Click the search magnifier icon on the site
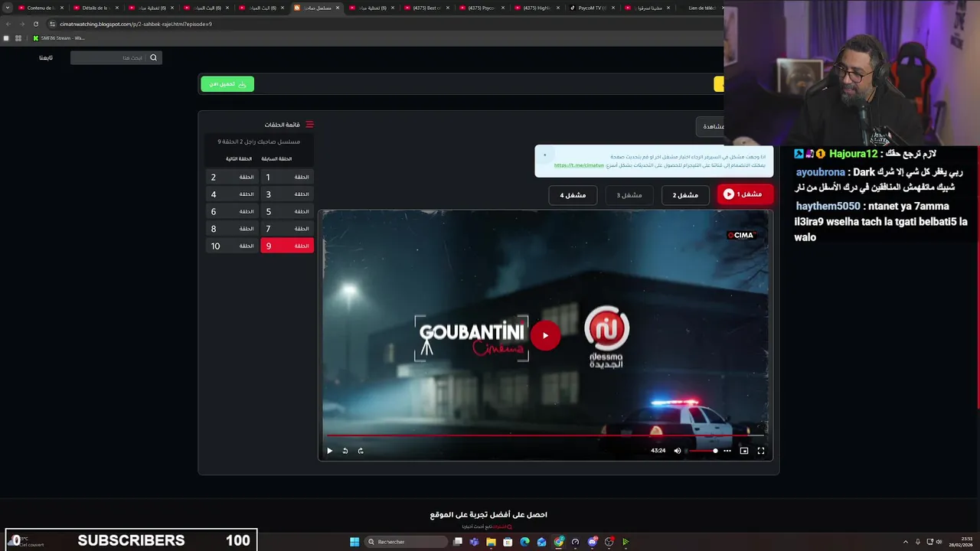The height and width of the screenshot is (551, 980). [153, 57]
